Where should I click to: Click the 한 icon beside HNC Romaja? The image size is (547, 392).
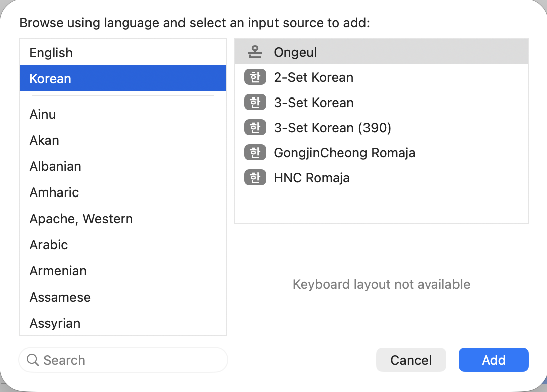pyautogui.click(x=255, y=177)
